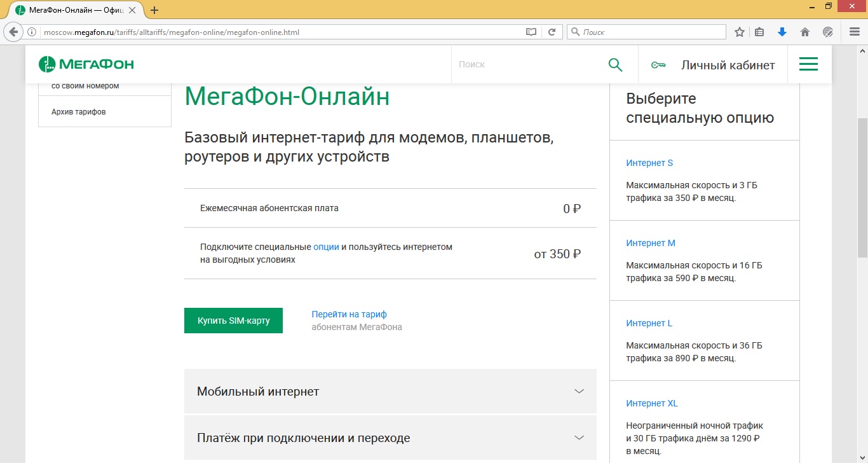The height and width of the screenshot is (463, 868).
Task: Toggle reader view in the address bar
Action: pyautogui.click(x=531, y=31)
